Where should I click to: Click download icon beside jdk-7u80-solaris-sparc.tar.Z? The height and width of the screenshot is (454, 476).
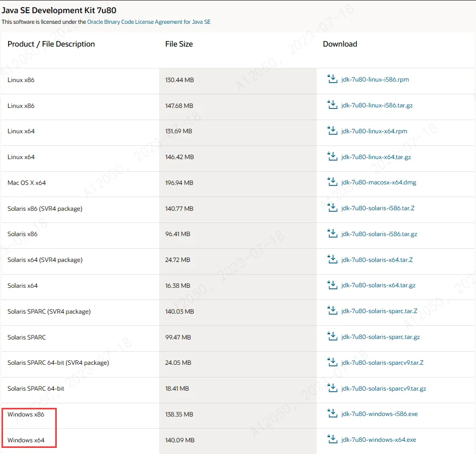tap(333, 311)
